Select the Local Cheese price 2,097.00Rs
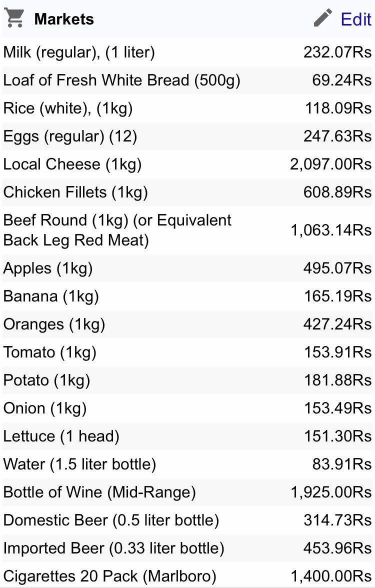375x588 pixels. coord(331,164)
